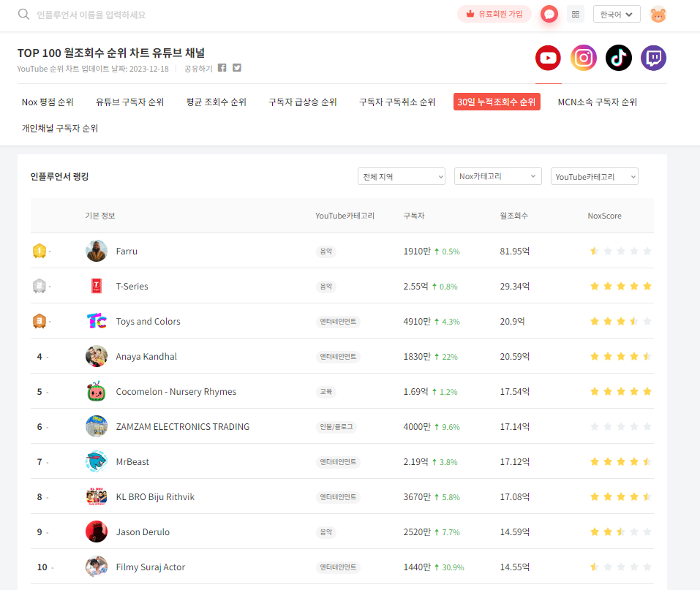Switch to 평균 조회수 순위 tab

click(217, 102)
